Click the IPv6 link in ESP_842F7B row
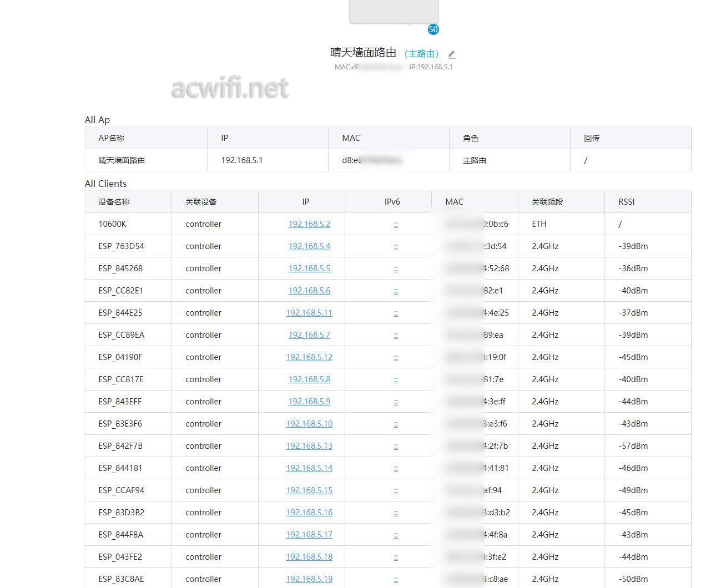Viewport: 706px width, 588px height. point(396,447)
